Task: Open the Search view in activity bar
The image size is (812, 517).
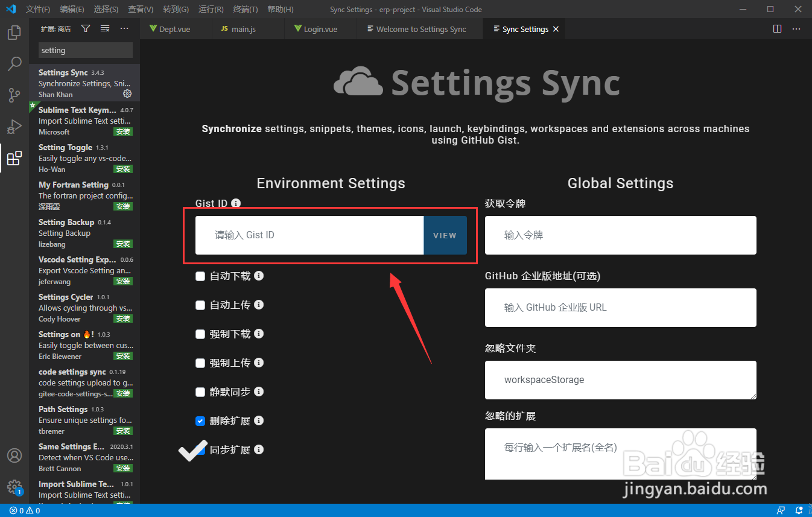Action: point(14,64)
